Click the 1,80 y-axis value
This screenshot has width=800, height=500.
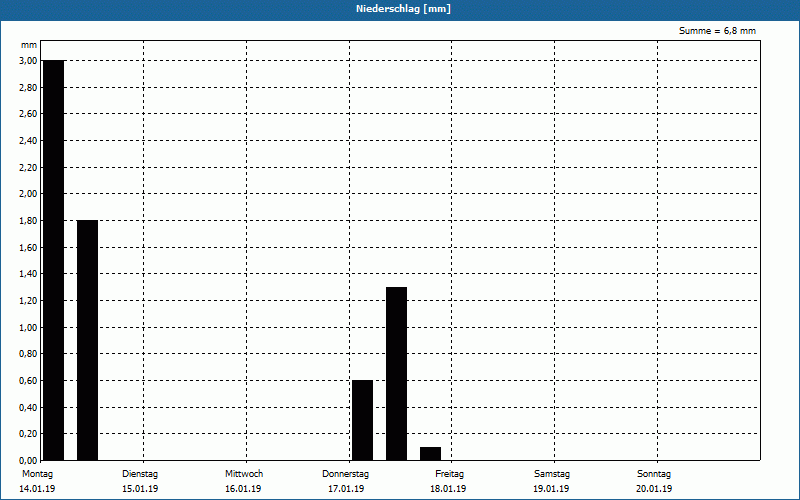[28, 220]
